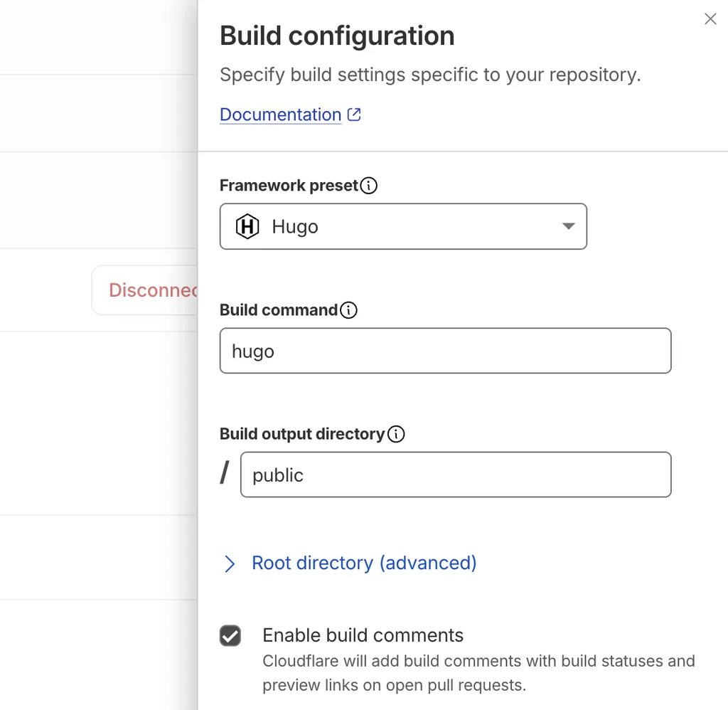The width and height of the screenshot is (728, 710).
Task: Close the Build configuration panel
Action: point(710,19)
